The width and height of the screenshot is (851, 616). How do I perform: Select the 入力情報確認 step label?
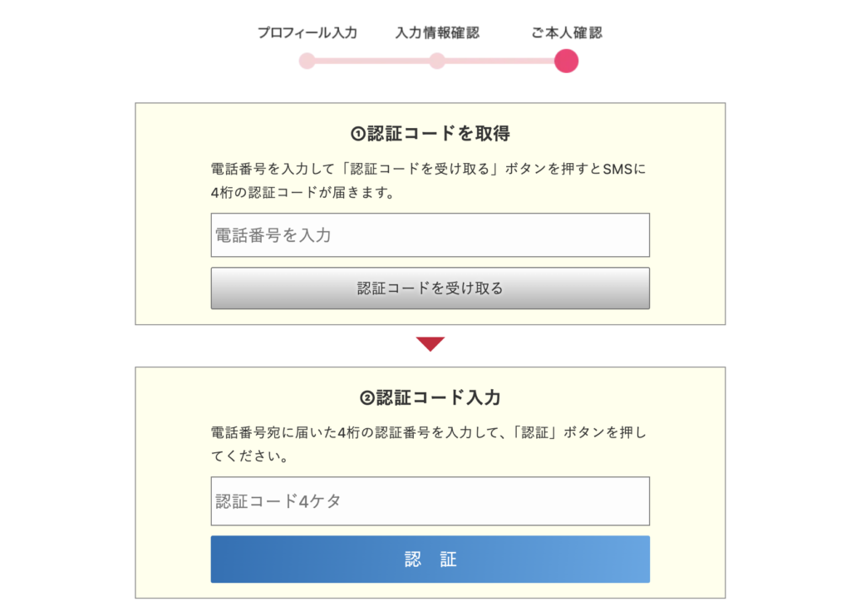coord(437,33)
